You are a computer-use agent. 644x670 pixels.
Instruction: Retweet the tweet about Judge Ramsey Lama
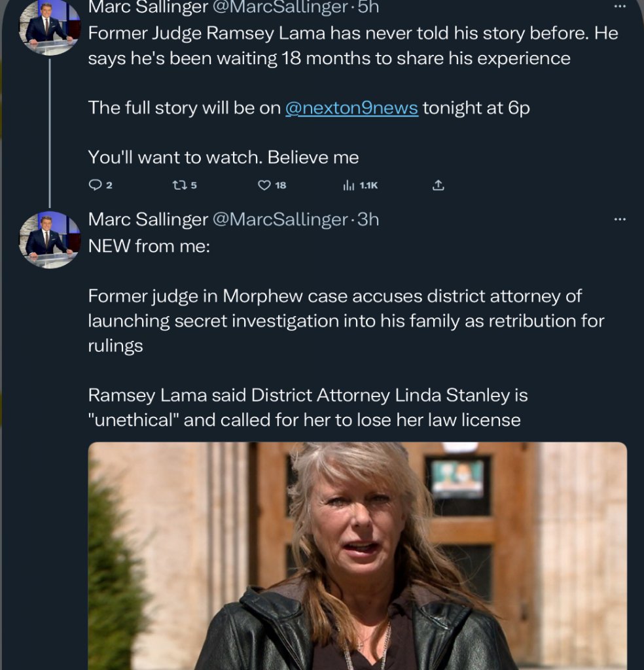[179, 185]
